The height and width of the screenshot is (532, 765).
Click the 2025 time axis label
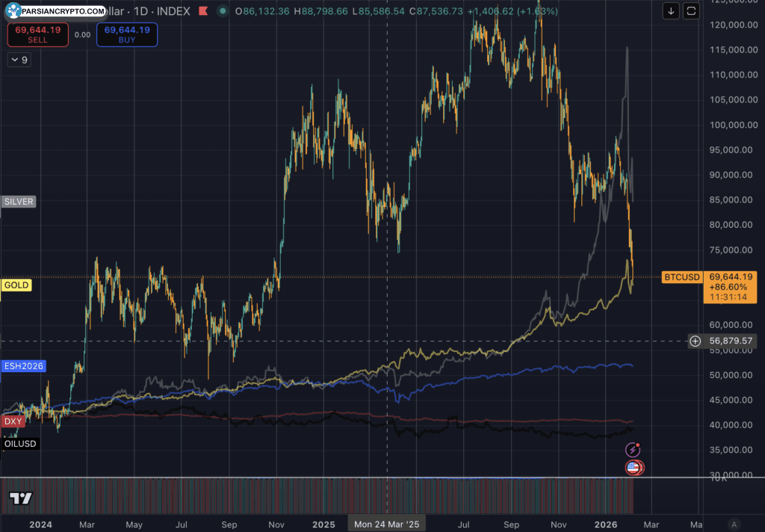point(323,525)
